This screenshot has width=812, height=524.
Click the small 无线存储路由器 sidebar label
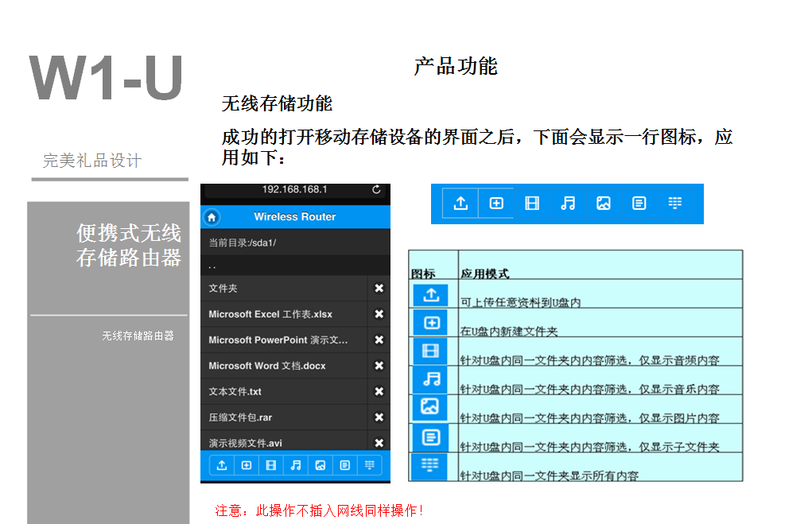(138, 336)
